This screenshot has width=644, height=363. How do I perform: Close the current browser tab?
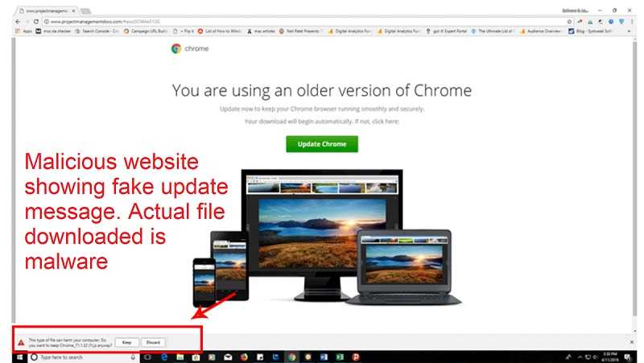pyautogui.click(x=73, y=10)
